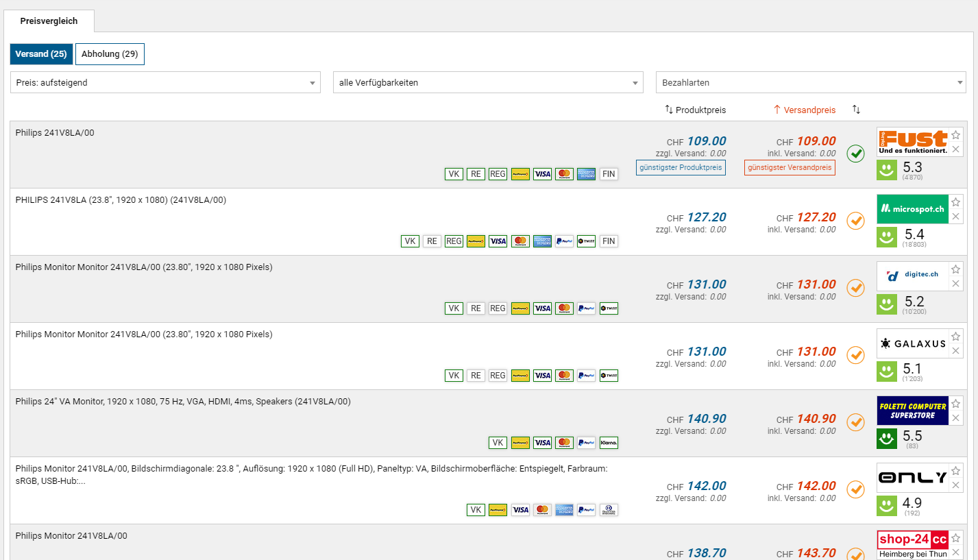The image size is (978, 560).
Task: Toggle favorite star for Galaxus offer
Action: 956,337
